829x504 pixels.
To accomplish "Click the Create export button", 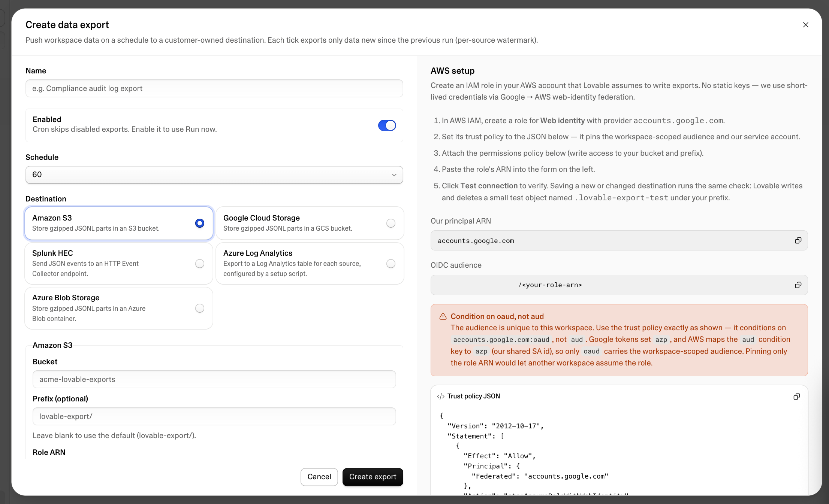I will pos(373,477).
